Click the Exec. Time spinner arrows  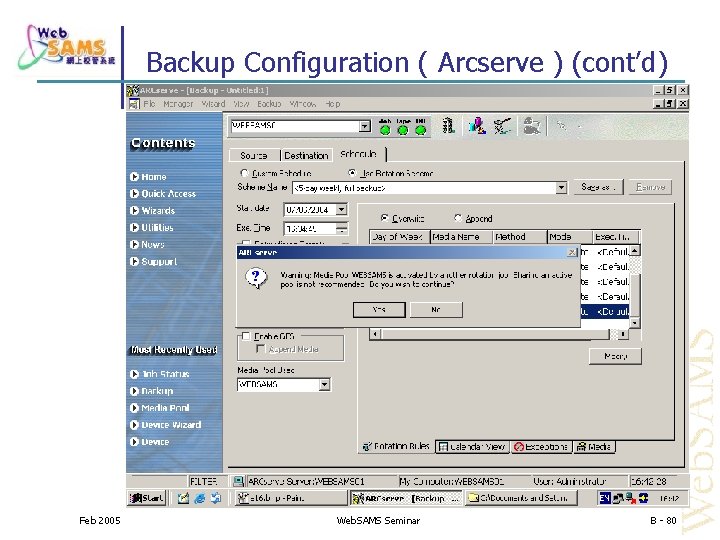342,228
